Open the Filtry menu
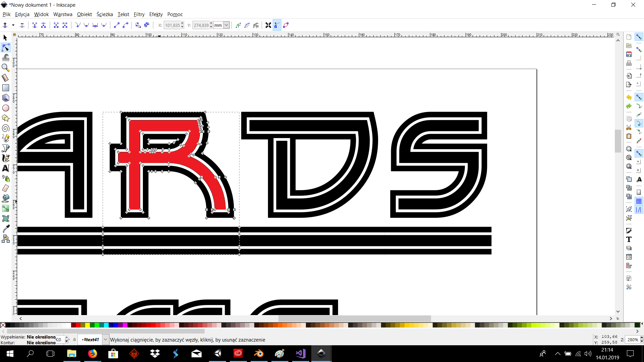This screenshot has width=644, height=362. pos(139,14)
